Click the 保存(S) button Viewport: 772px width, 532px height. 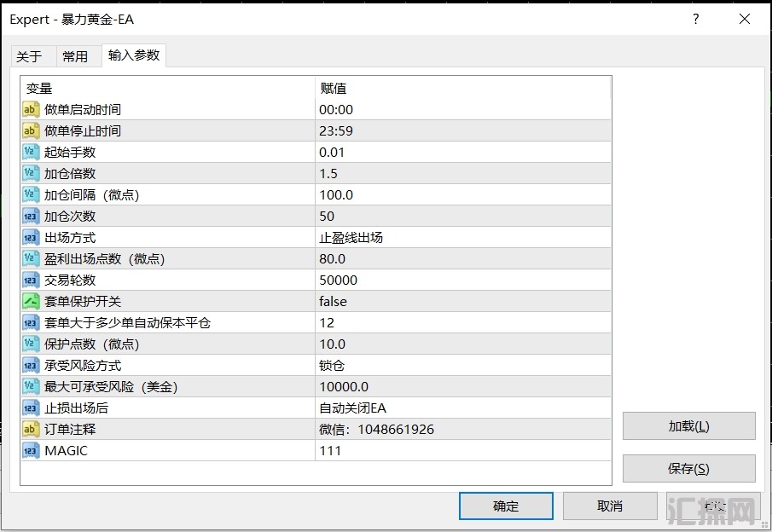click(688, 469)
